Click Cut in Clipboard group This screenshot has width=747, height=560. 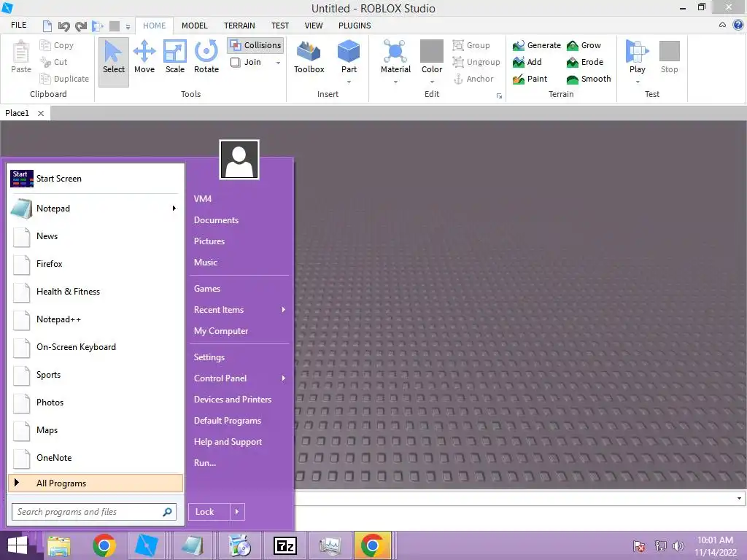[53, 62]
